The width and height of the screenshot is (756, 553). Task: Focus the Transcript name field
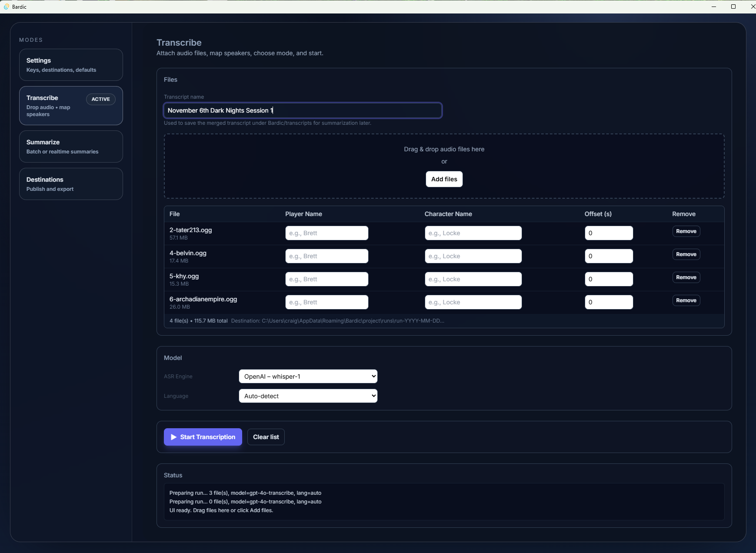click(x=303, y=110)
